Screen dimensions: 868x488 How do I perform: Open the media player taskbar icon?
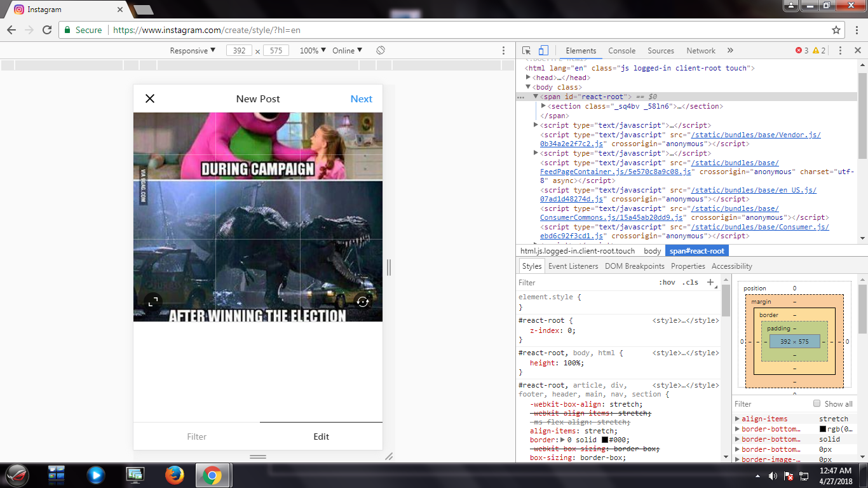(x=95, y=475)
